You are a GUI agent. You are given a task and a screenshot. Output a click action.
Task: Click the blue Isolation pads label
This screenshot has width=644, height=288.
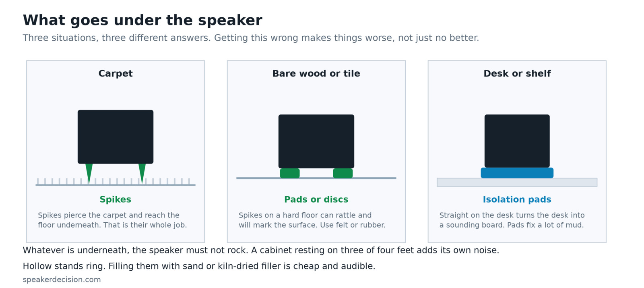click(517, 199)
